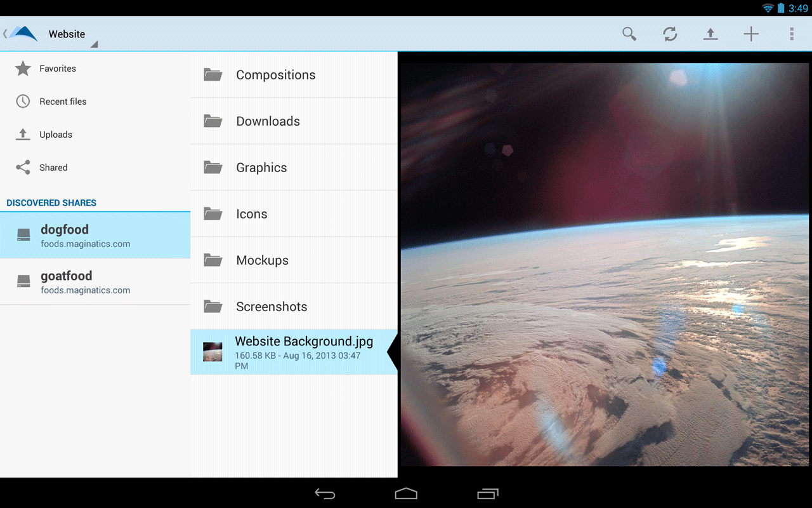The height and width of the screenshot is (508, 812).
Task: Open the Favorites star icon
Action: pos(23,69)
